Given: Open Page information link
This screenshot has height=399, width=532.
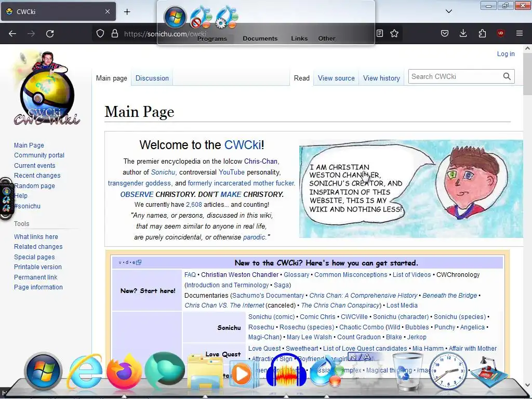Looking at the screenshot, I should (x=38, y=287).
